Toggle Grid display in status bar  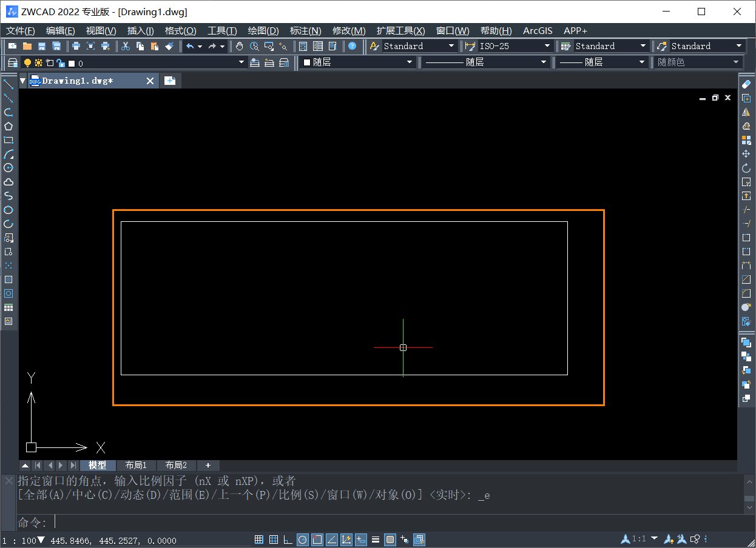274,540
